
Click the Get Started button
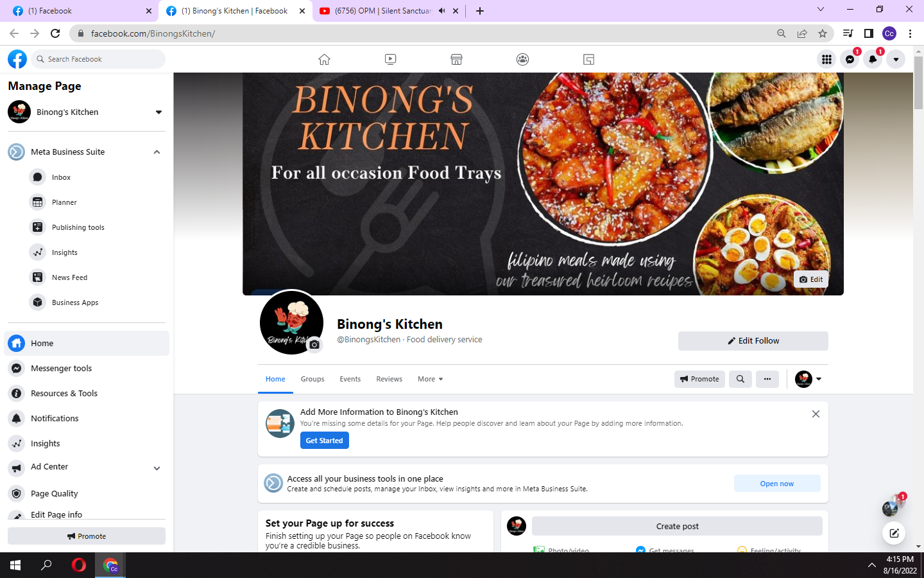(x=325, y=441)
